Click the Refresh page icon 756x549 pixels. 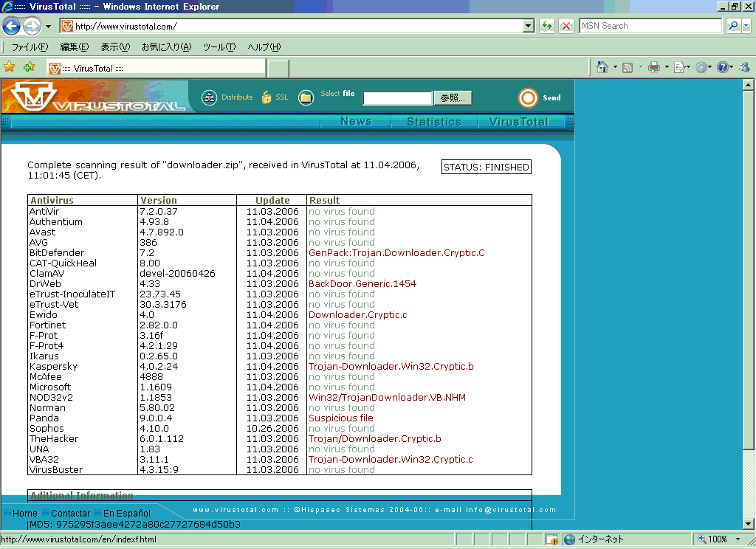[x=547, y=26]
